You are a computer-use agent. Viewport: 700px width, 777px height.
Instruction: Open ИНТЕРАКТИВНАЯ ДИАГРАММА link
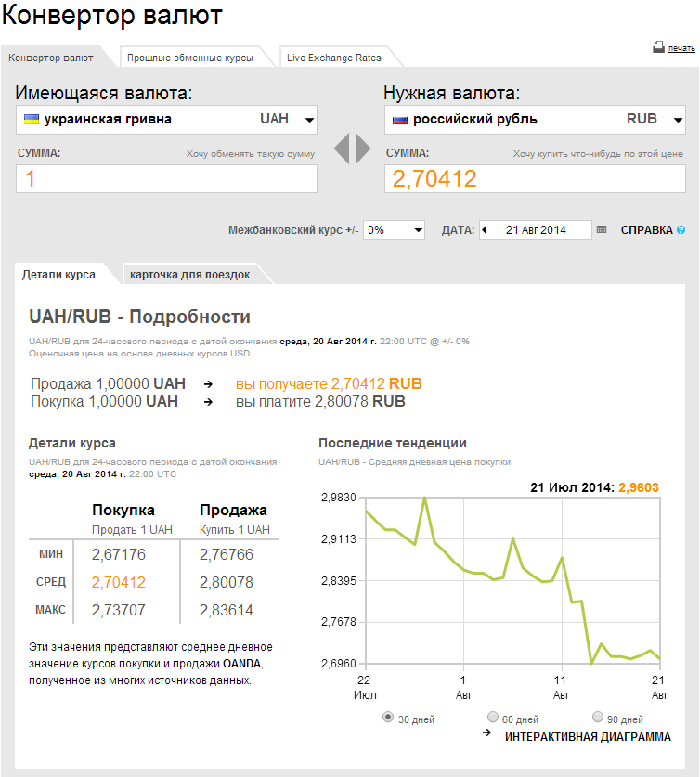tap(588, 737)
